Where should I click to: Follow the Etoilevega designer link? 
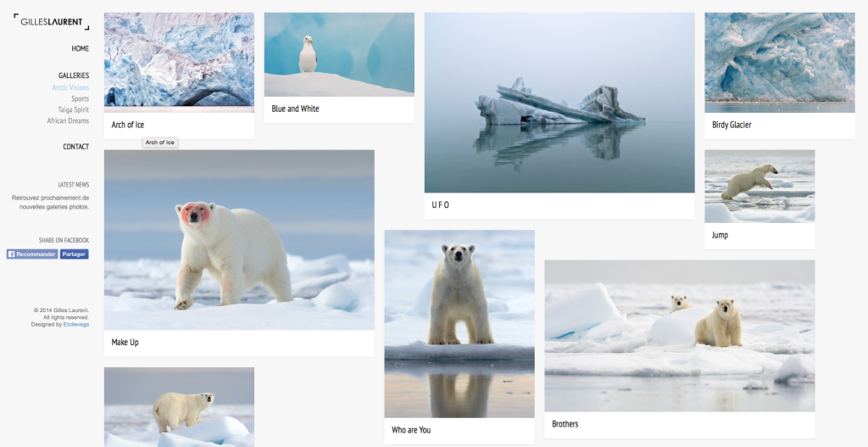pyautogui.click(x=75, y=324)
